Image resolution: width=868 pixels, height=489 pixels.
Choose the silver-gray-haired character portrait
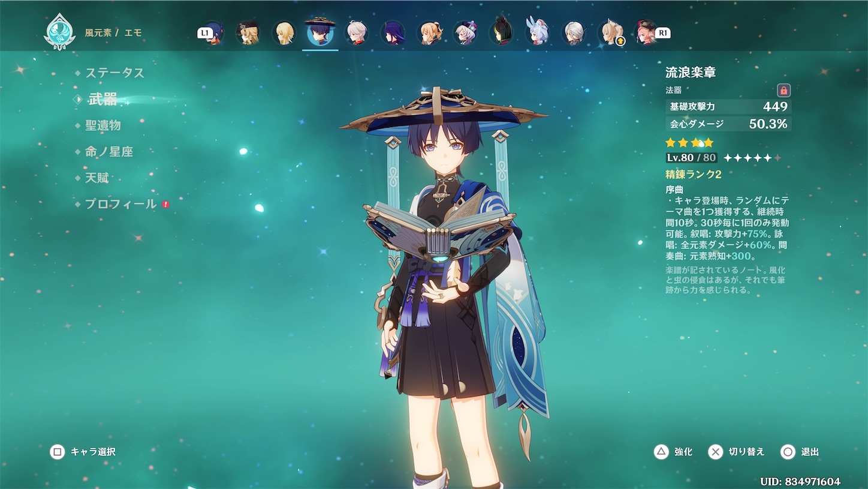tap(574, 33)
